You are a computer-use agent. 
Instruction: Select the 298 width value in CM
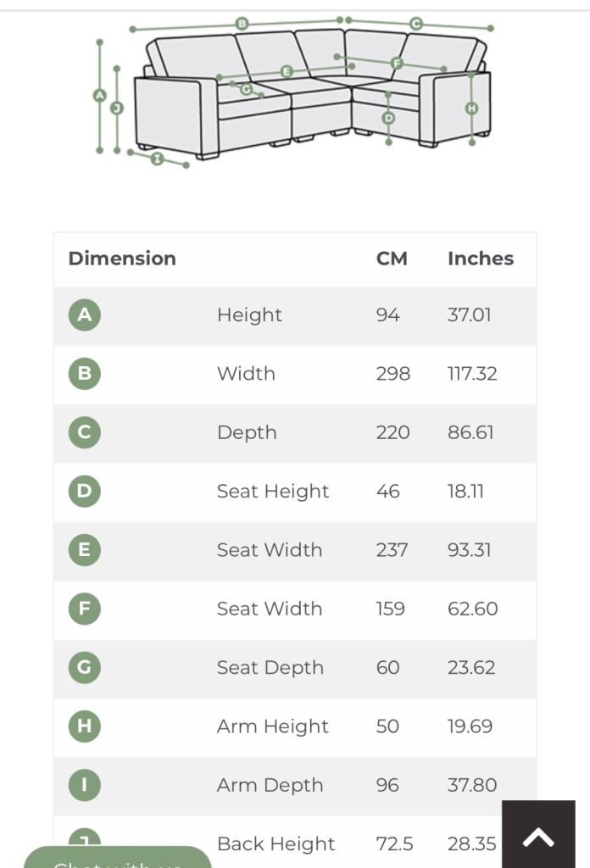[x=392, y=374]
